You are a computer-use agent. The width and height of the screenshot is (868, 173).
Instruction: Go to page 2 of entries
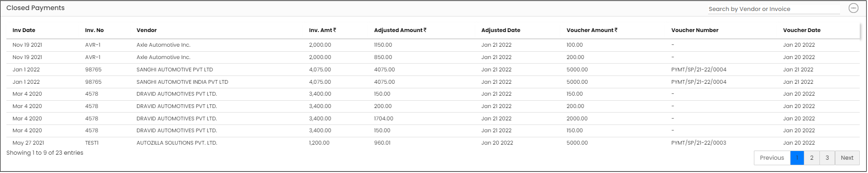point(812,158)
